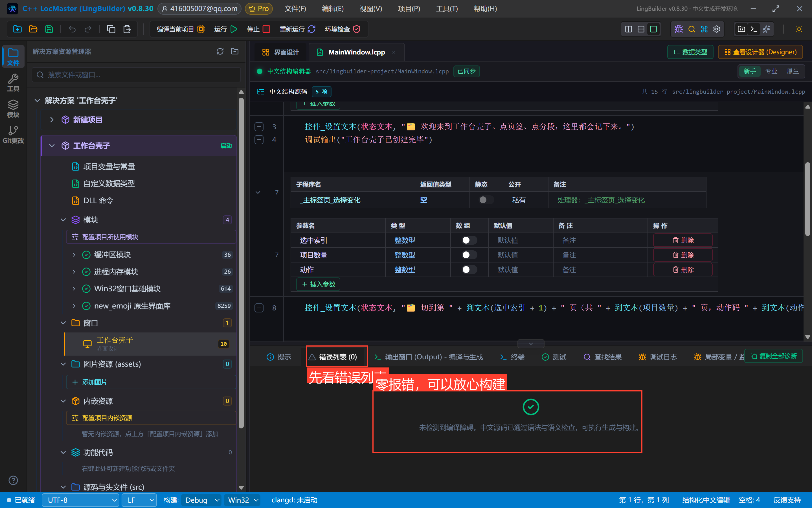The width and height of the screenshot is (812, 508).
Task: Click the redo arrow icon
Action: 88,29
